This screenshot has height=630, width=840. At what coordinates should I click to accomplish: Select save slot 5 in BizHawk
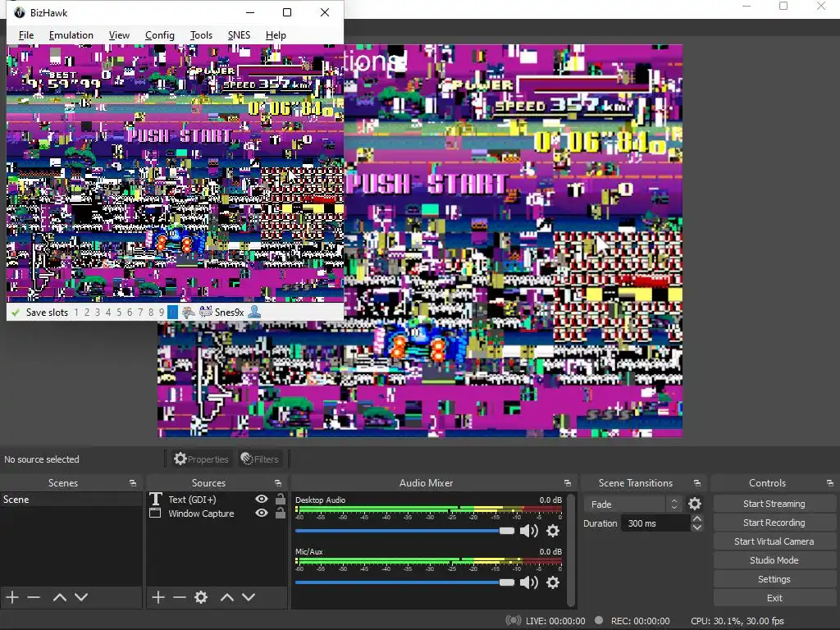coord(119,313)
